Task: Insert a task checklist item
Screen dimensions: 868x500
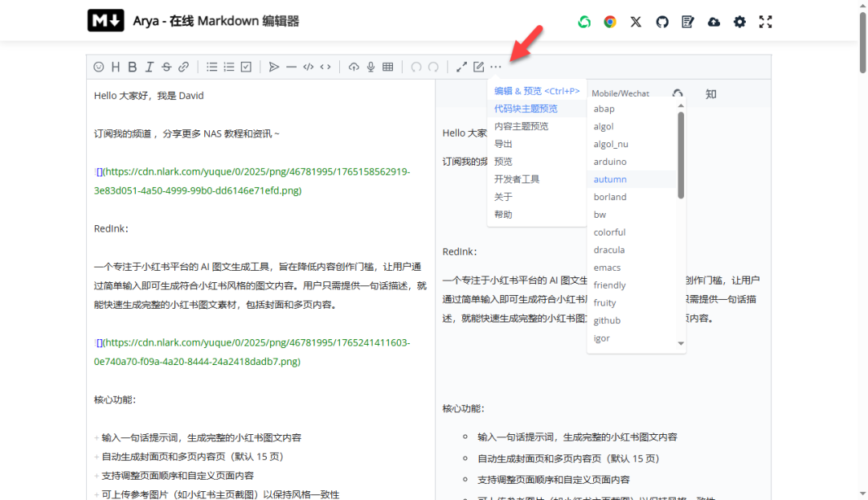Action: [247, 67]
